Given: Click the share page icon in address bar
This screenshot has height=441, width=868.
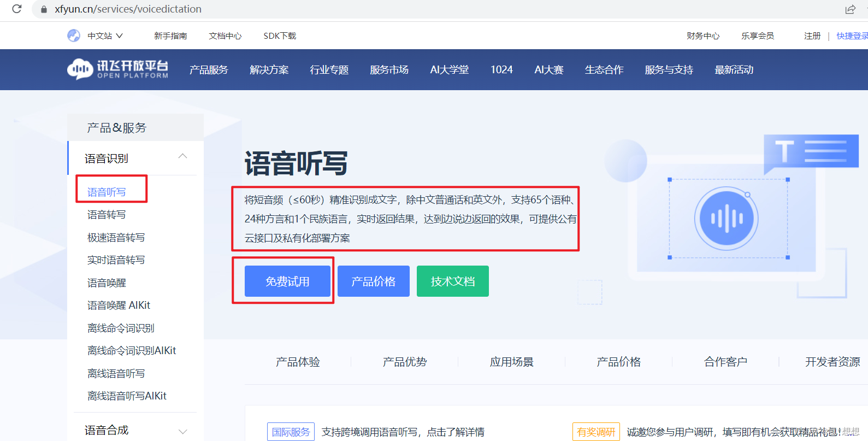Looking at the screenshot, I should coord(851,9).
